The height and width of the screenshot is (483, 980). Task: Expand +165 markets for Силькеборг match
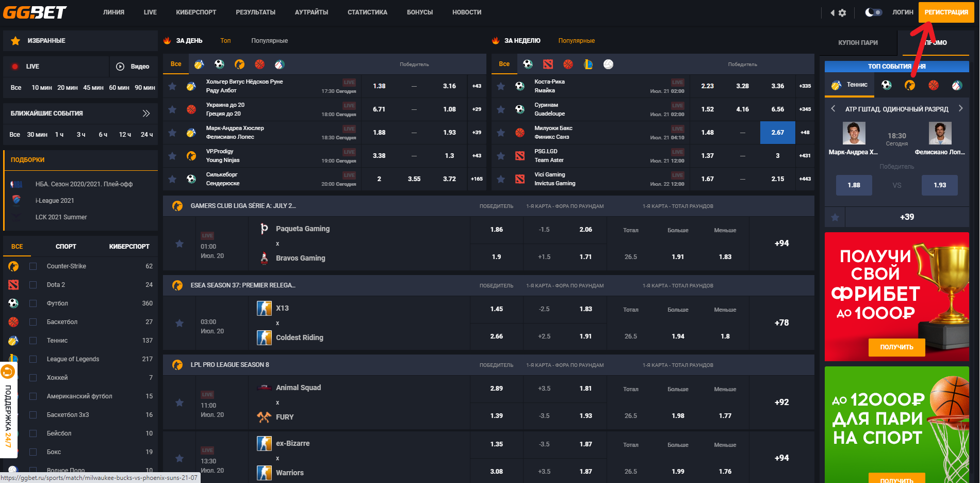pyautogui.click(x=477, y=179)
